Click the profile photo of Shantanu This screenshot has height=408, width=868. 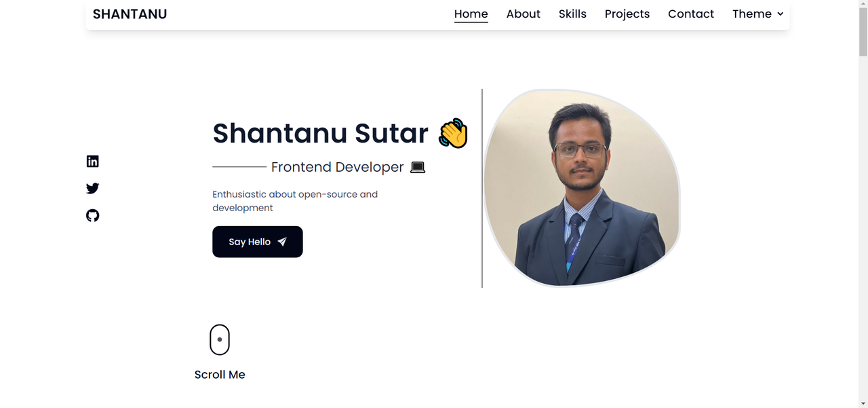point(582,188)
